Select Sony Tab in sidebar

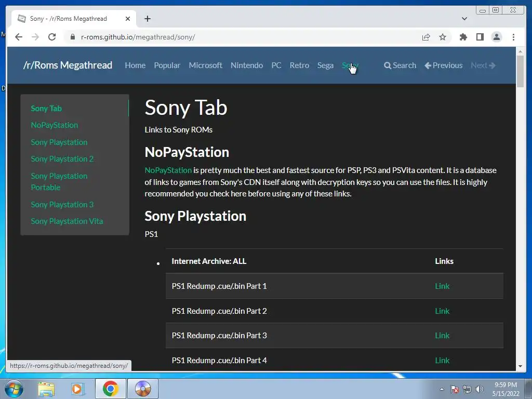coord(46,109)
